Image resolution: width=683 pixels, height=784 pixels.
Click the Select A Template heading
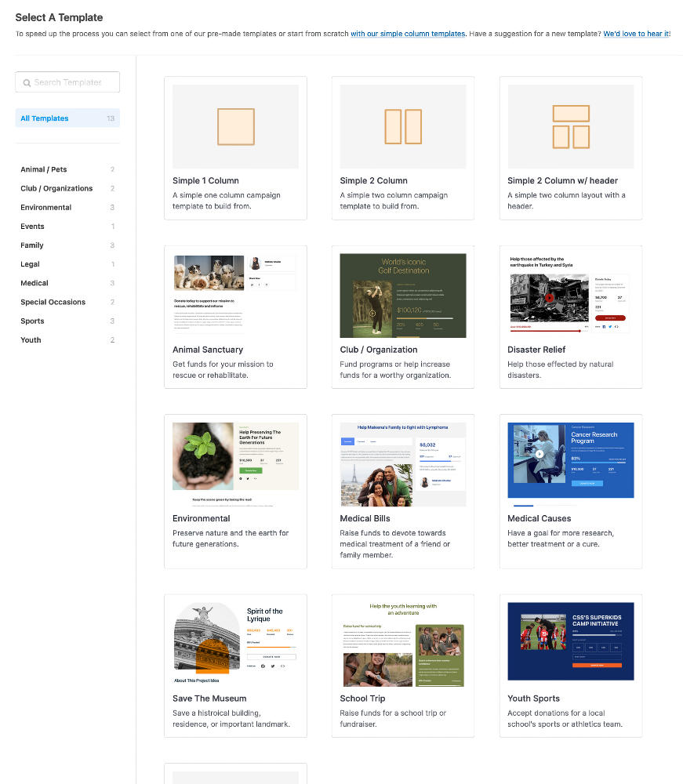click(59, 17)
